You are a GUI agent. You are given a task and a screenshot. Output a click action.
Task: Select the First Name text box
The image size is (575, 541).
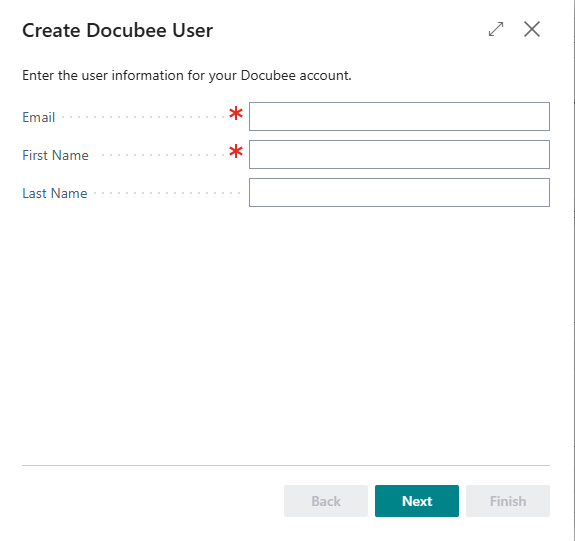pyautogui.click(x=399, y=154)
